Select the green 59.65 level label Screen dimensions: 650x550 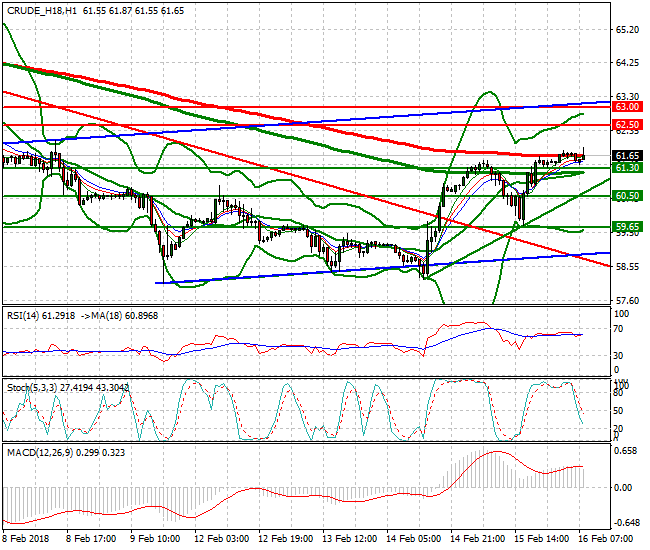point(627,227)
